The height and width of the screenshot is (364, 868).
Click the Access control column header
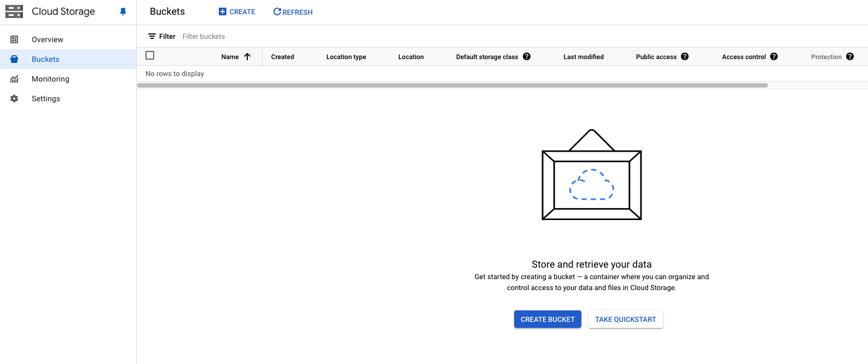(x=744, y=57)
